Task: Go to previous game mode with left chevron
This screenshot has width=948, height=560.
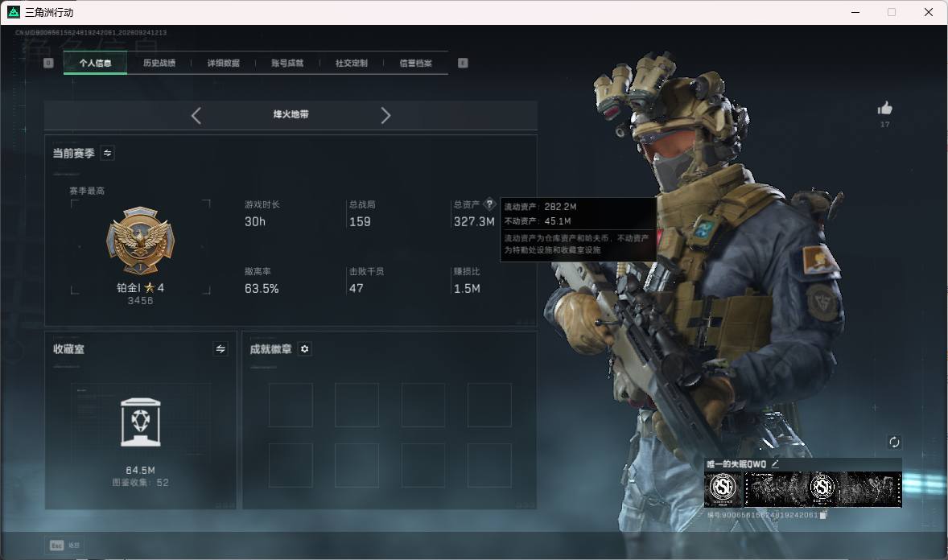Action: coord(196,116)
